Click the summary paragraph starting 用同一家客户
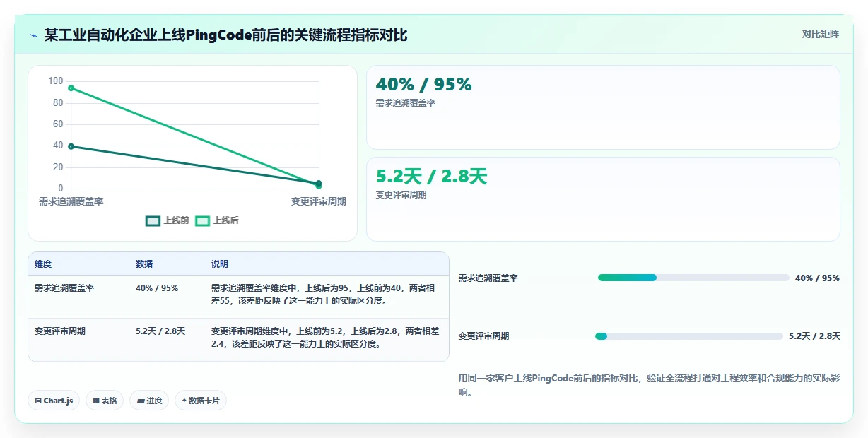 point(649,386)
